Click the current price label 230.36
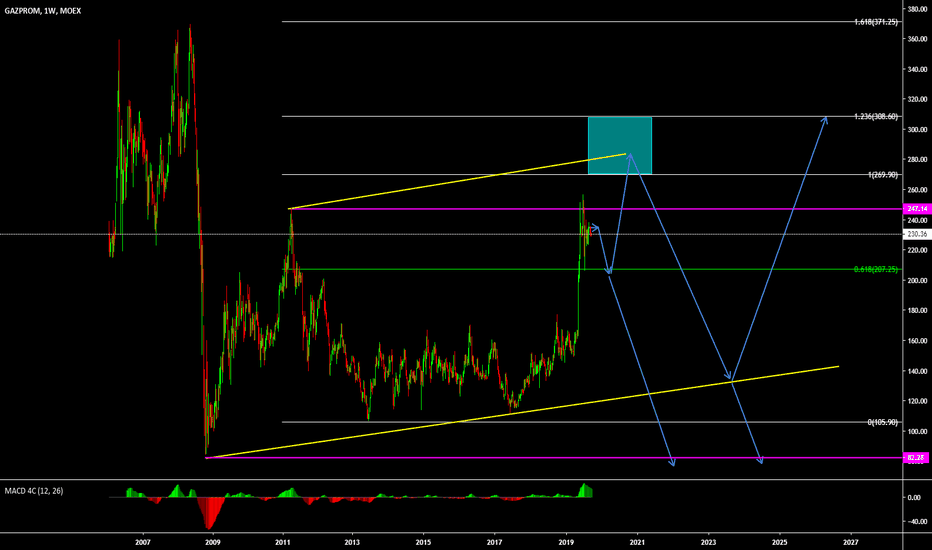932x550 pixels. click(x=916, y=234)
